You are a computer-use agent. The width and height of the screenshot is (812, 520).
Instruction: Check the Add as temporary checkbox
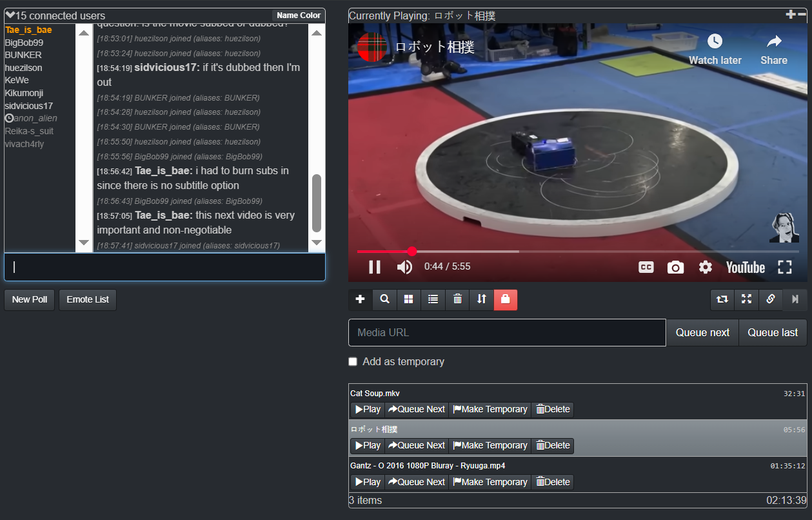(353, 362)
